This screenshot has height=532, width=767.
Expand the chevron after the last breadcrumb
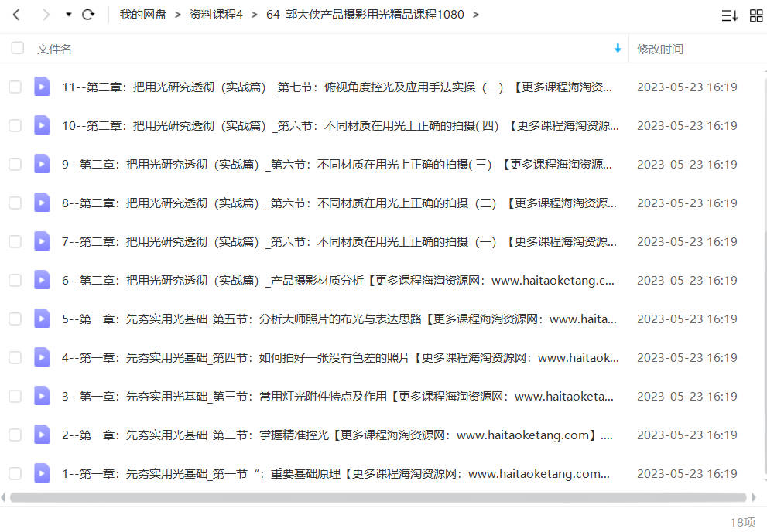coord(475,15)
